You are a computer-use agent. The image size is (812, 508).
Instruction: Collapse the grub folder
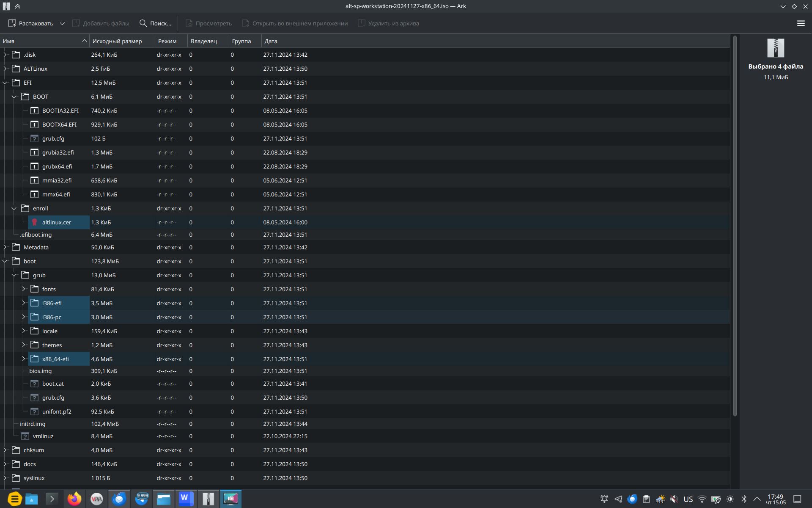[14, 275]
